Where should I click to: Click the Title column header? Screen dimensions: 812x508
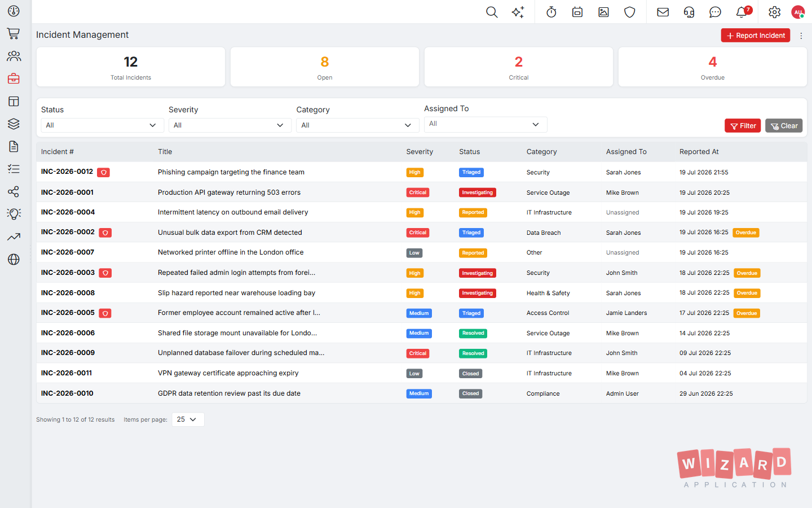[x=165, y=152]
